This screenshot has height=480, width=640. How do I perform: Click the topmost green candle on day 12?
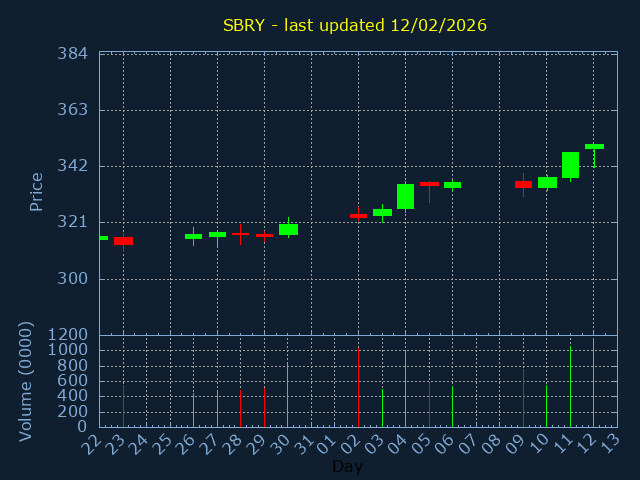point(594,146)
